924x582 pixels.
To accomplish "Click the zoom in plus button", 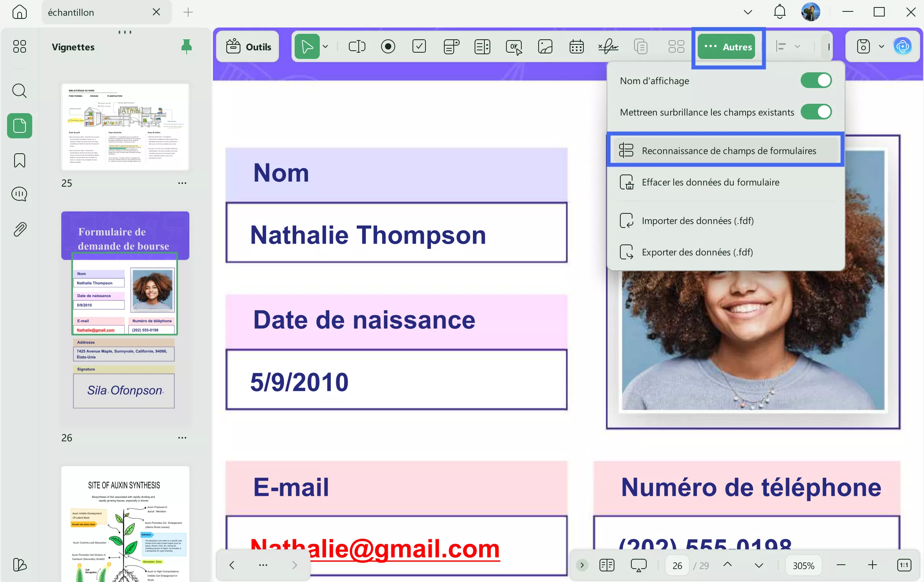I will [872, 565].
